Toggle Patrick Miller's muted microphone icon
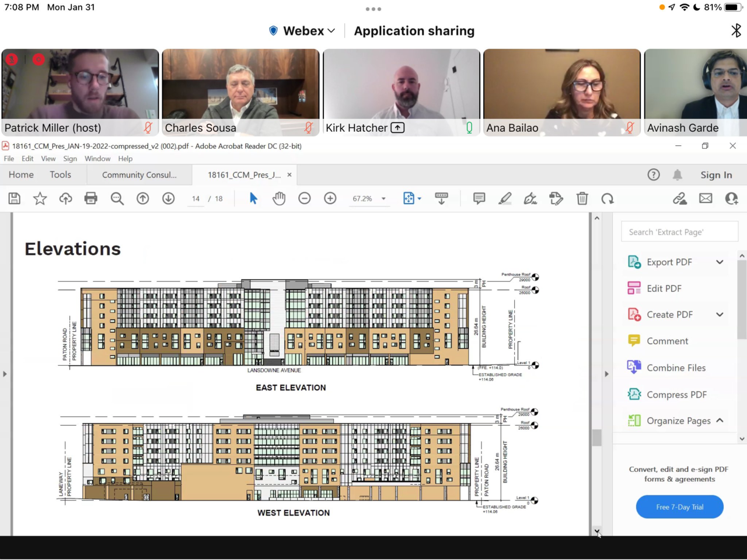 coord(148,127)
